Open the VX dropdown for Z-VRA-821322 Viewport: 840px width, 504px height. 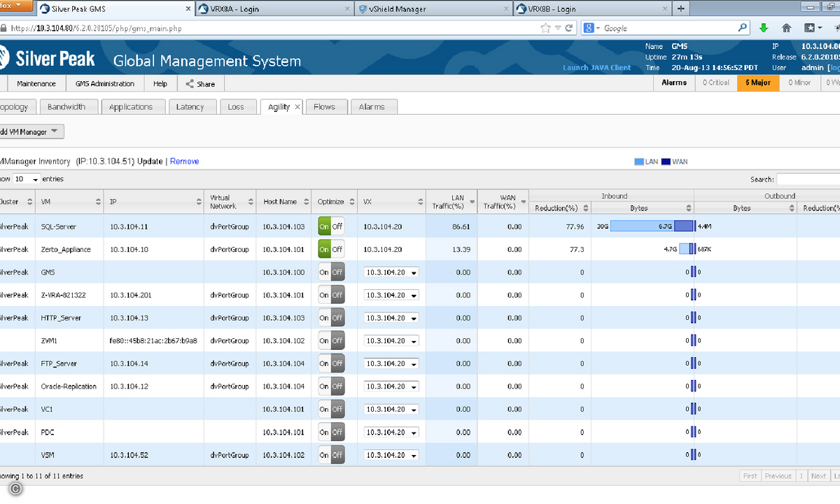(x=391, y=295)
